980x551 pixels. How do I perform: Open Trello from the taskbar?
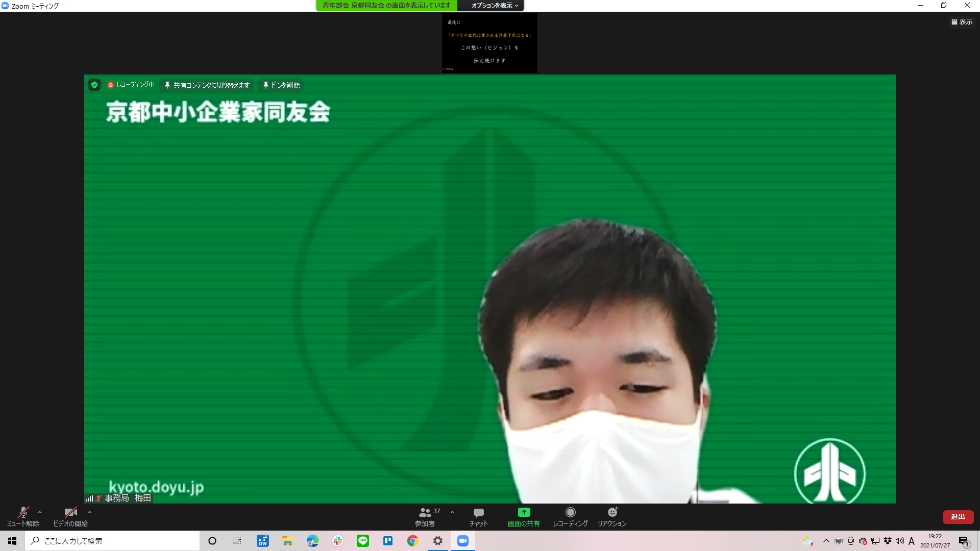pyautogui.click(x=388, y=541)
